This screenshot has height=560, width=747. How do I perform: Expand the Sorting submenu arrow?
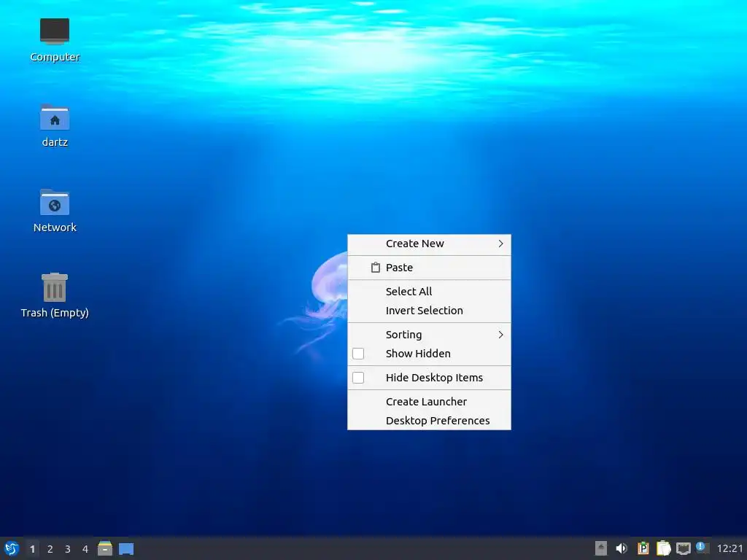pyautogui.click(x=500, y=334)
